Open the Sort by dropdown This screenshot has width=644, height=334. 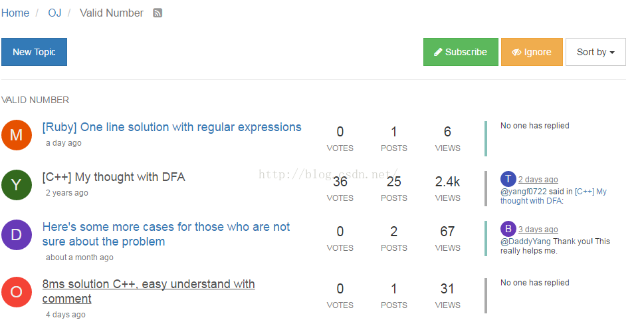[x=595, y=52]
